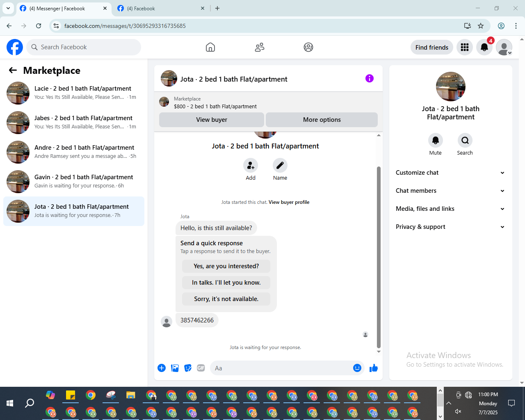Choose a sticker icon in composer
Screen dimensions: 525x420
pyautogui.click(x=188, y=368)
